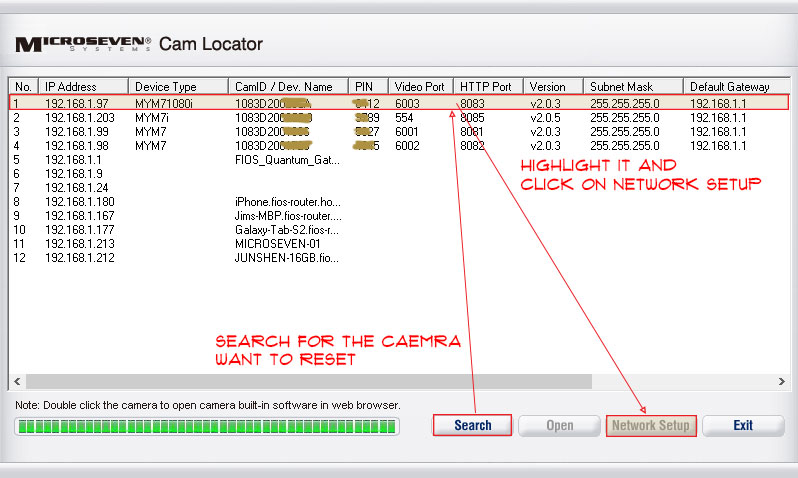Viewport: 798px width, 478px height.
Task: Sort by IP Address column header
Action: click(x=83, y=86)
